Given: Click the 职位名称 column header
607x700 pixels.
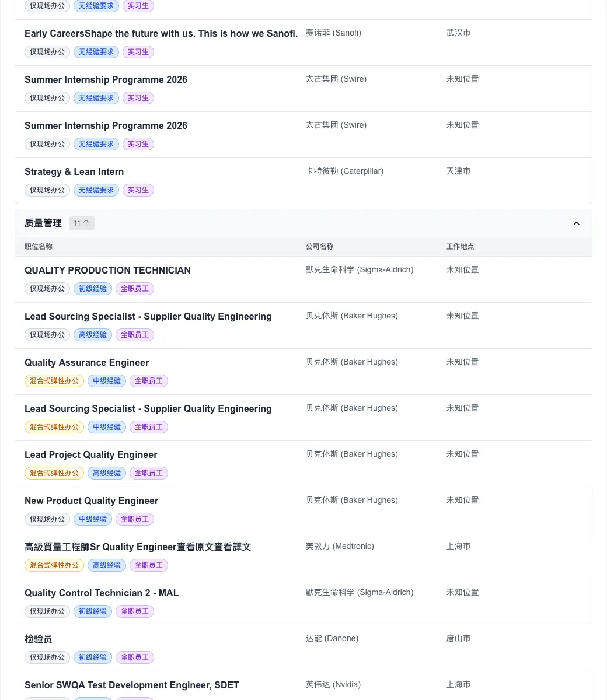Looking at the screenshot, I should [39, 247].
